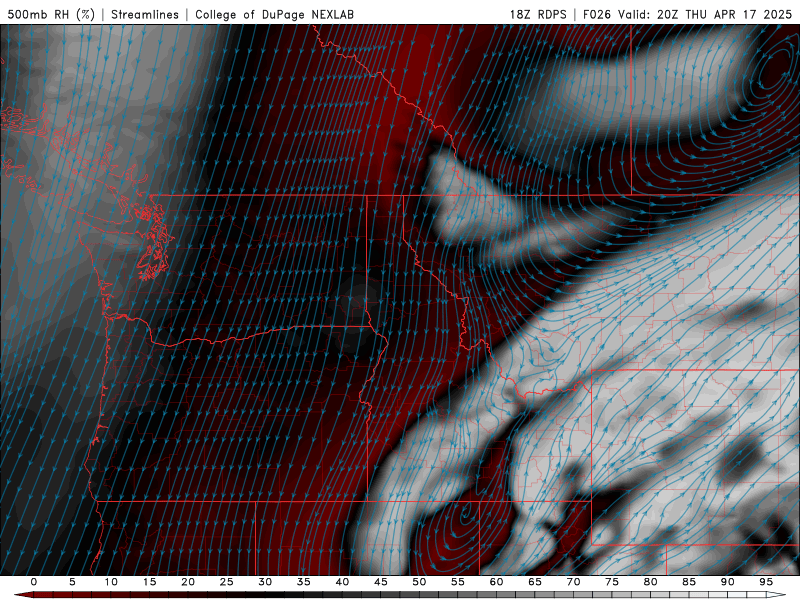Image resolution: width=800 pixels, height=600 pixels.
Task: Select the "Streamlines" header label
Action: [x=145, y=14]
